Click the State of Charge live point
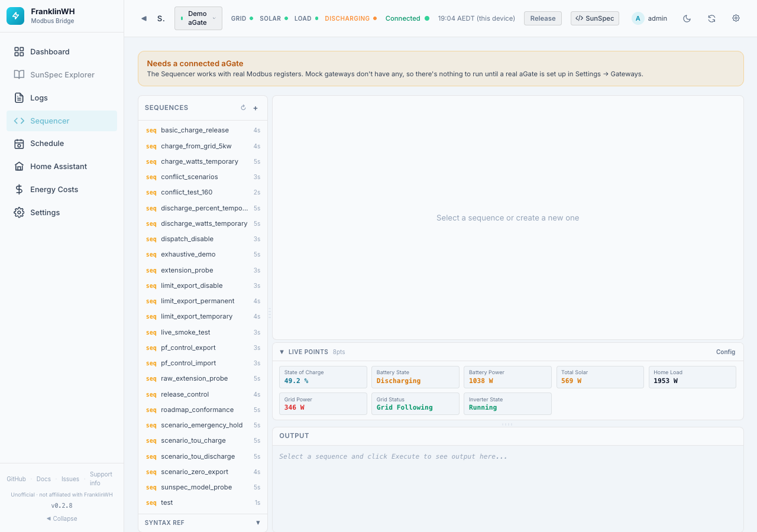757x532 pixels. (x=323, y=377)
